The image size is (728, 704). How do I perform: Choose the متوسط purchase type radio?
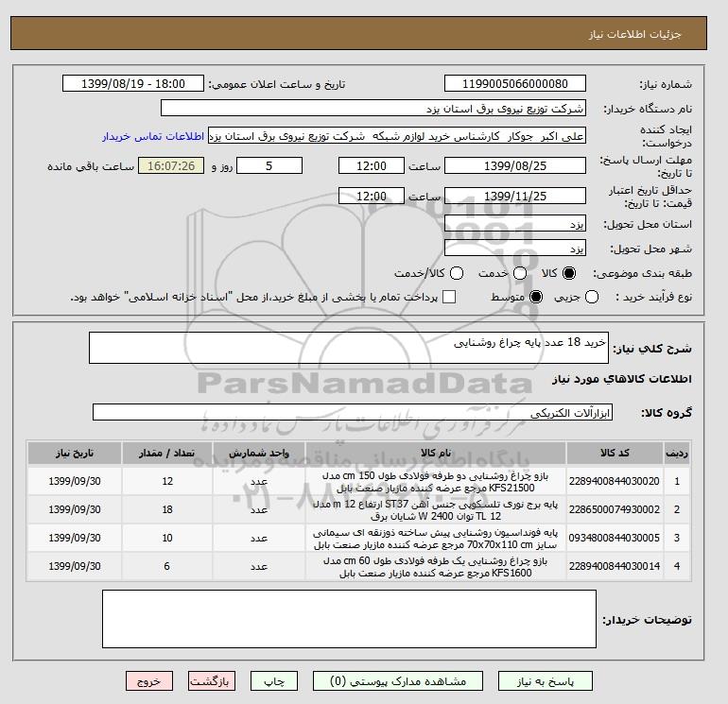[536, 297]
